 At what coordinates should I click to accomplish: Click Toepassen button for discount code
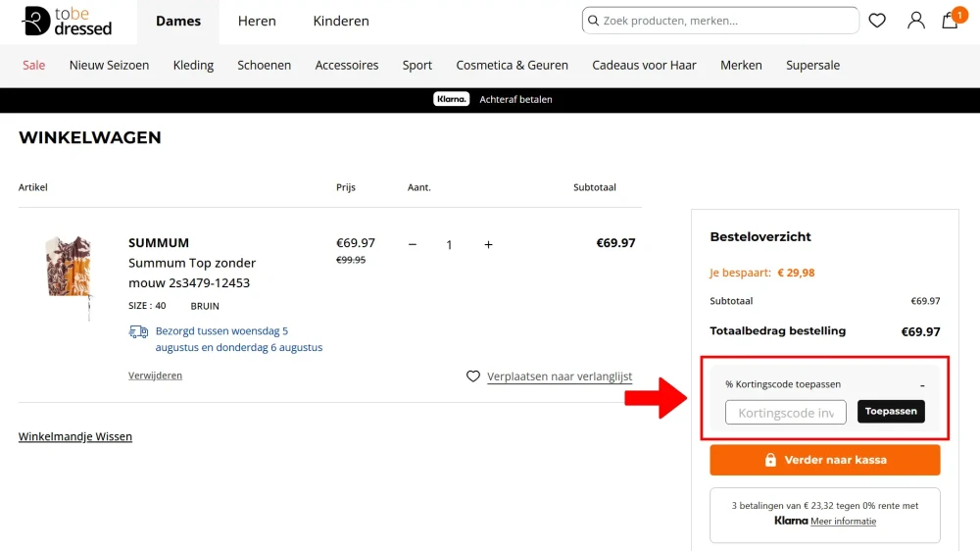click(891, 411)
